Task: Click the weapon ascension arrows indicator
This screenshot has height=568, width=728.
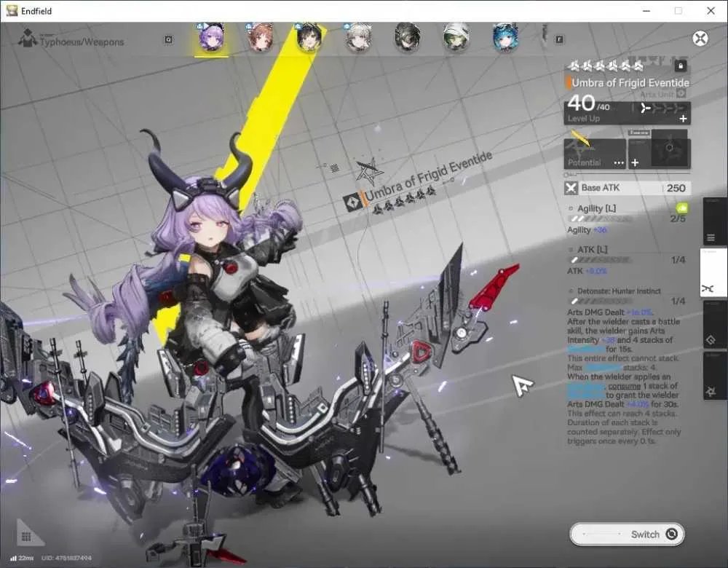Action: (662, 109)
